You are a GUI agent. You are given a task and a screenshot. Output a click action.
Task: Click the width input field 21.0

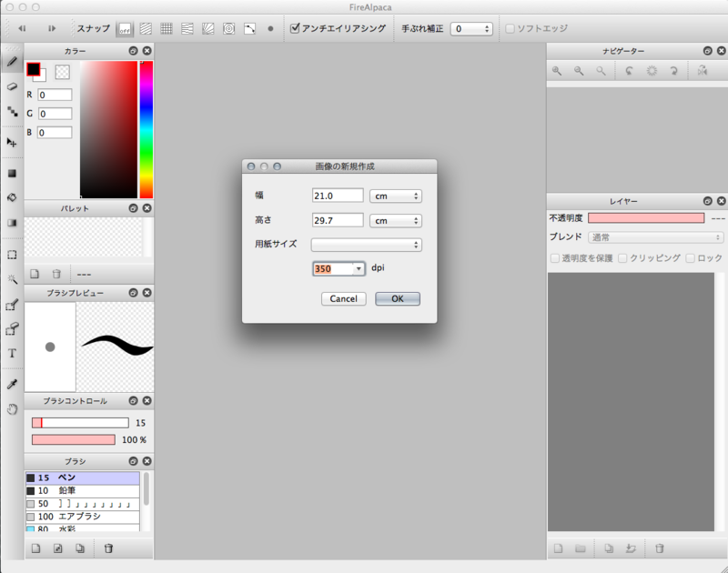pos(338,196)
